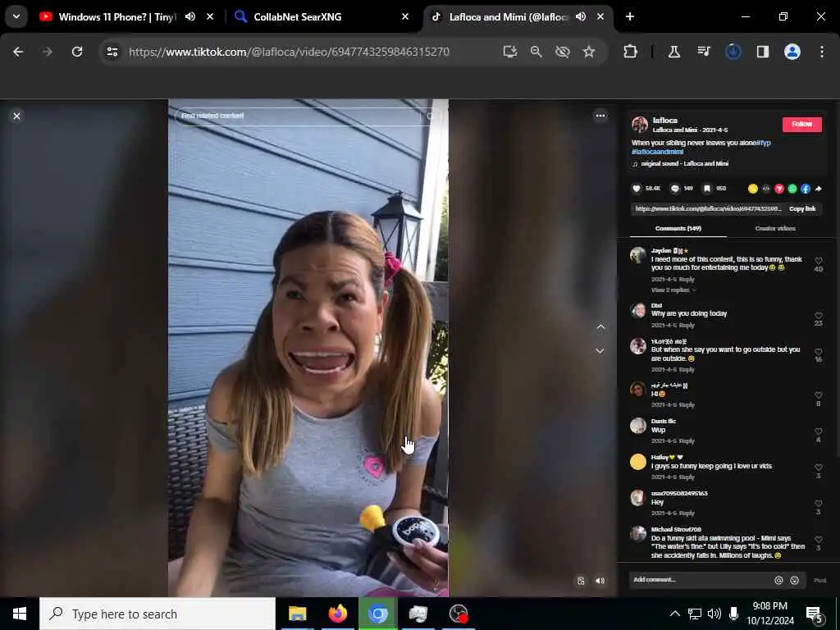Install app icon in address bar
The width and height of the screenshot is (840, 630).
510,52
